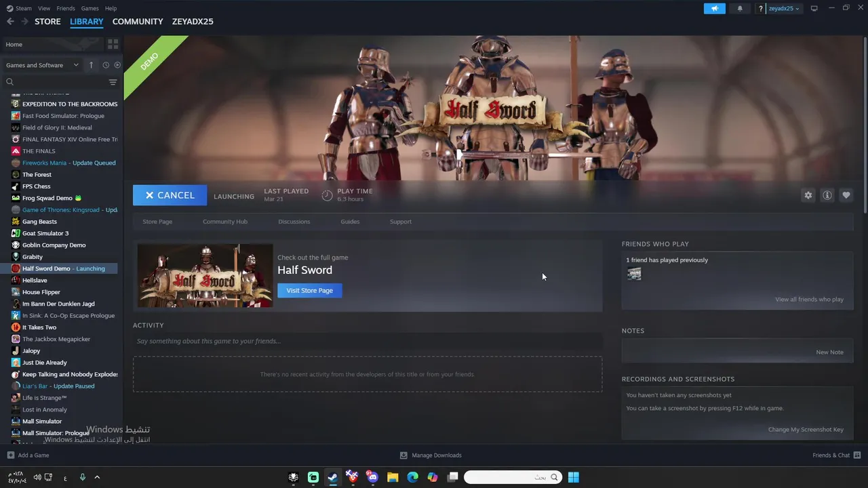Image resolution: width=868 pixels, height=488 pixels.
Task: Add Half Sword Demo to favorites
Action: click(x=846, y=195)
